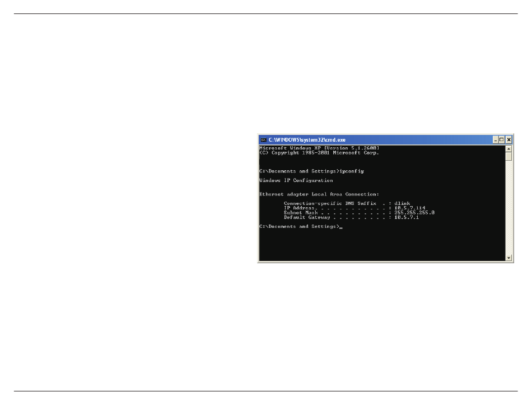Maximize the cmd.exe window
The width and height of the screenshot is (532, 406).
(501, 140)
